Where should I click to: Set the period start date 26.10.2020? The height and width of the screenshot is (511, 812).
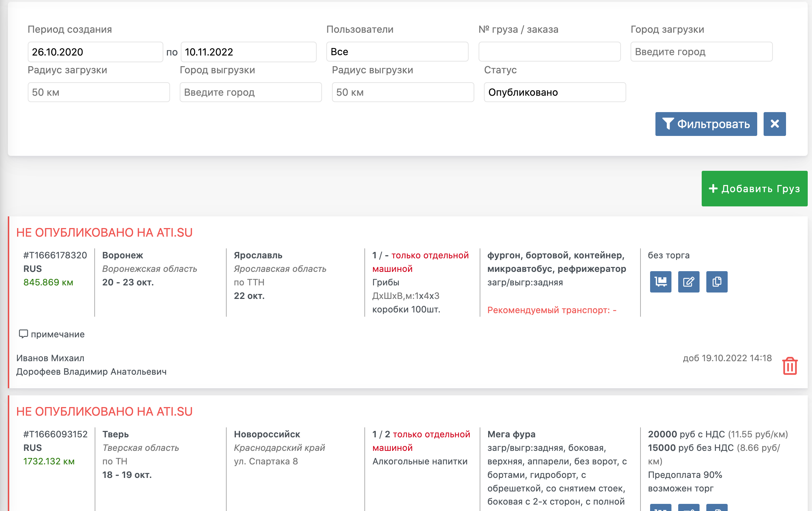pyautogui.click(x=95, y=52)
